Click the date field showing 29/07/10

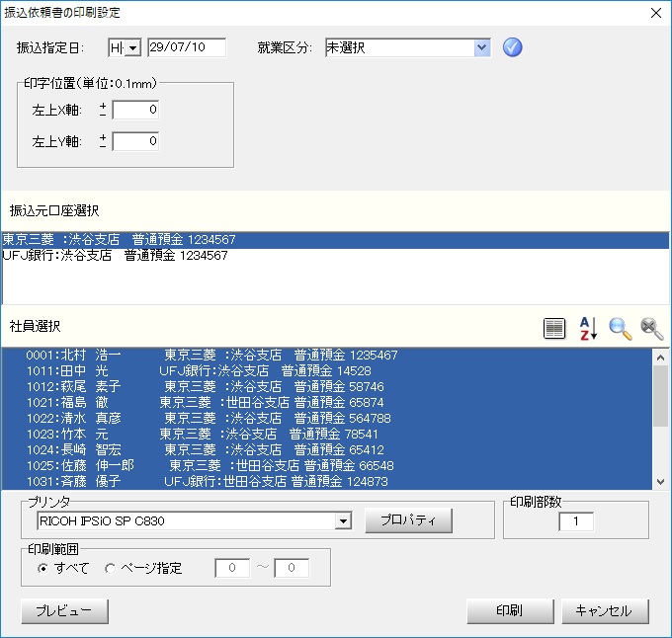pos(187,47)
